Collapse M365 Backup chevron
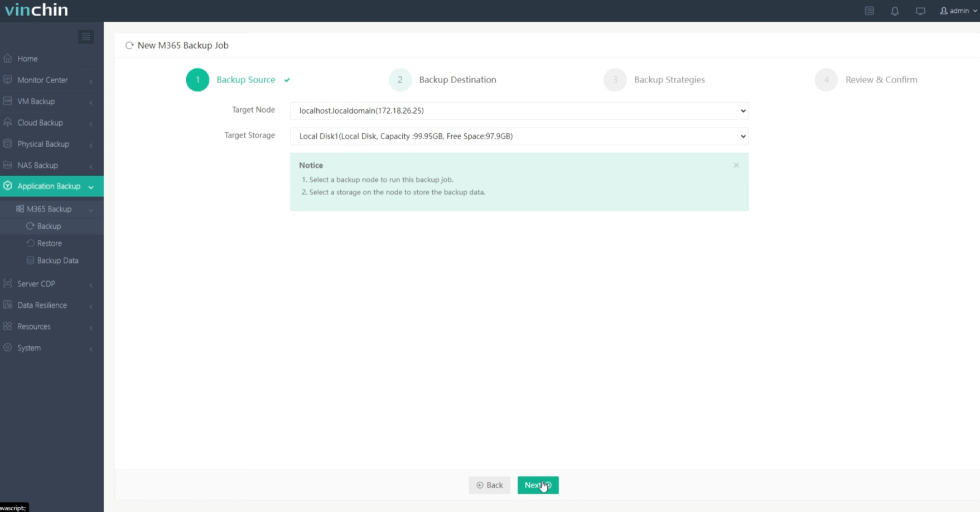Image resolution: width=980 pixels, height=512 pixels. click(91, 210)
